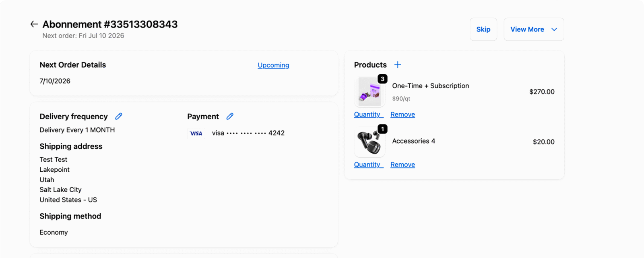
Task: Edit payment method with the pencil icon
Action: [x=230, y=117]
